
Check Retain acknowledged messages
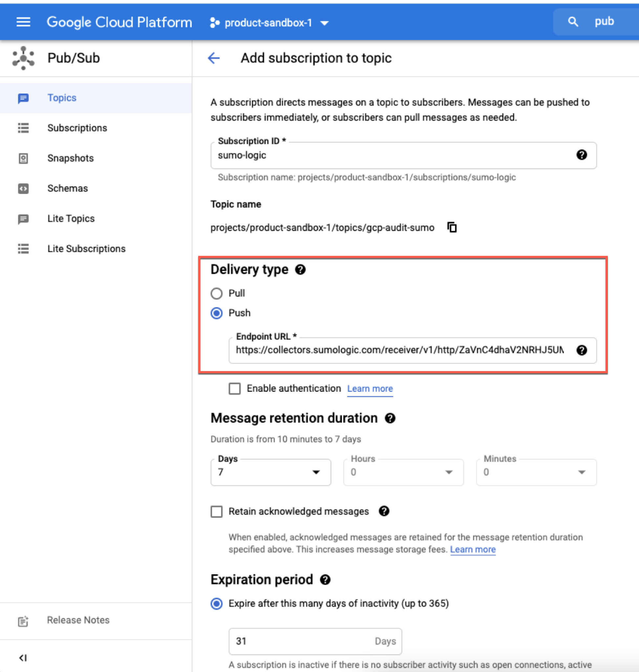click(216, 511)
